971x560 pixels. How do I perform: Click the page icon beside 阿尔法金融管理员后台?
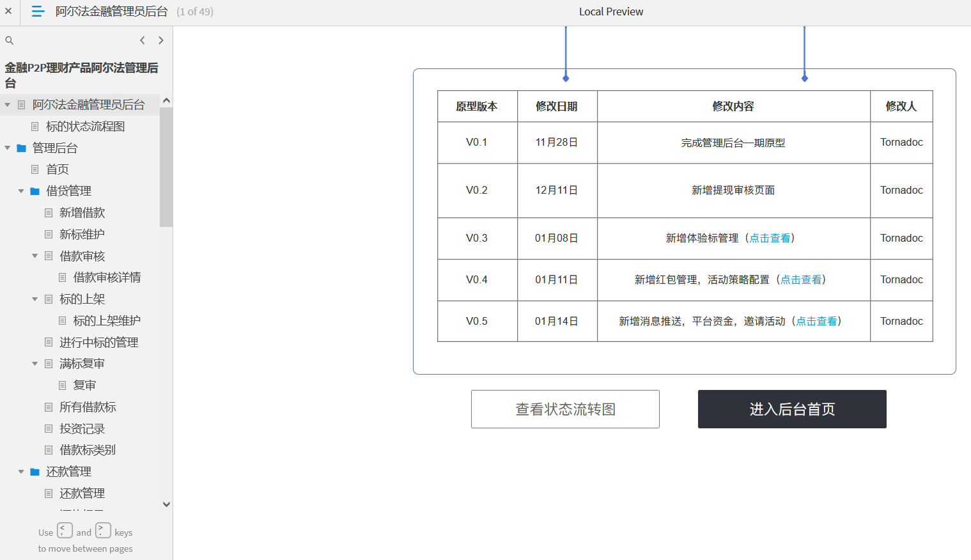pos(22,105)
